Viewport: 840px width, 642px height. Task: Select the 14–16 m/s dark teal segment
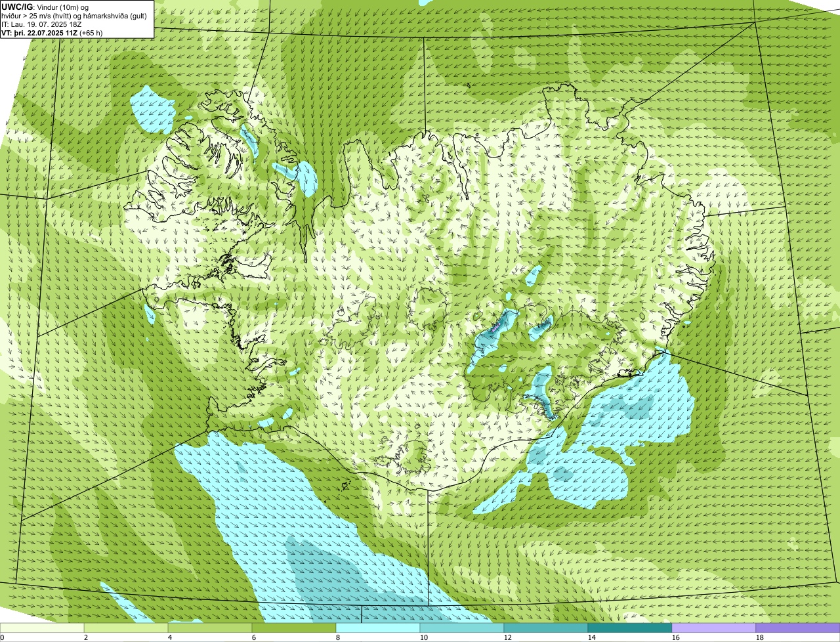[x=630, y=628]
